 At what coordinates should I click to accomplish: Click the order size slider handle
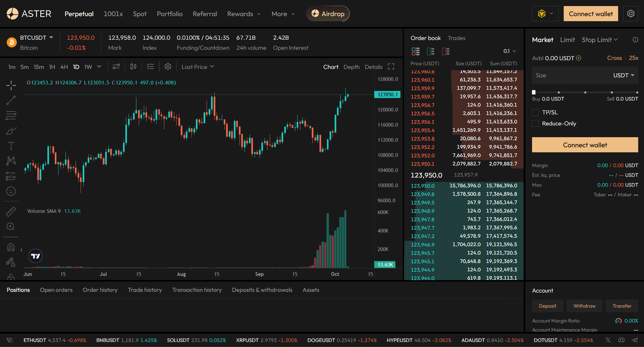click(534, 92)
